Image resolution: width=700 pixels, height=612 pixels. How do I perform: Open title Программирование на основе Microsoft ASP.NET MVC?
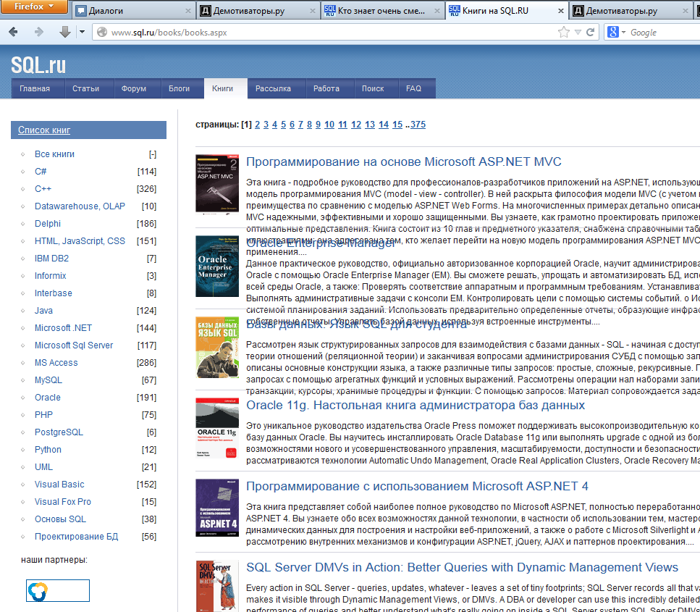coord(404,162)
